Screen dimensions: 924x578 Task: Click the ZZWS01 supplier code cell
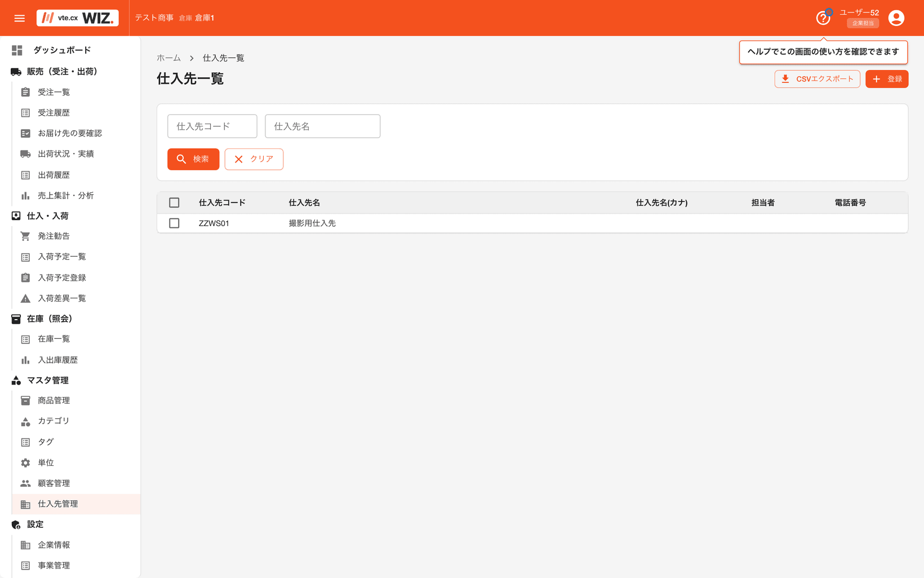pyautogui.click(x=214, y=223)
